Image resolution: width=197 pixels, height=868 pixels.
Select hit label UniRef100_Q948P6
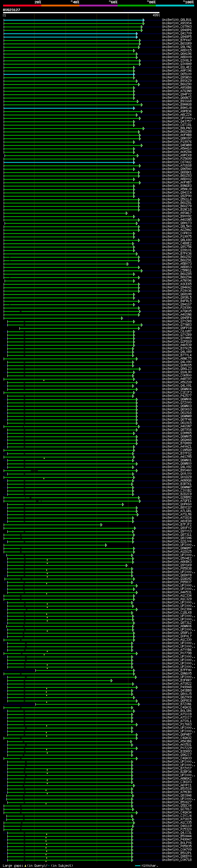177,30
